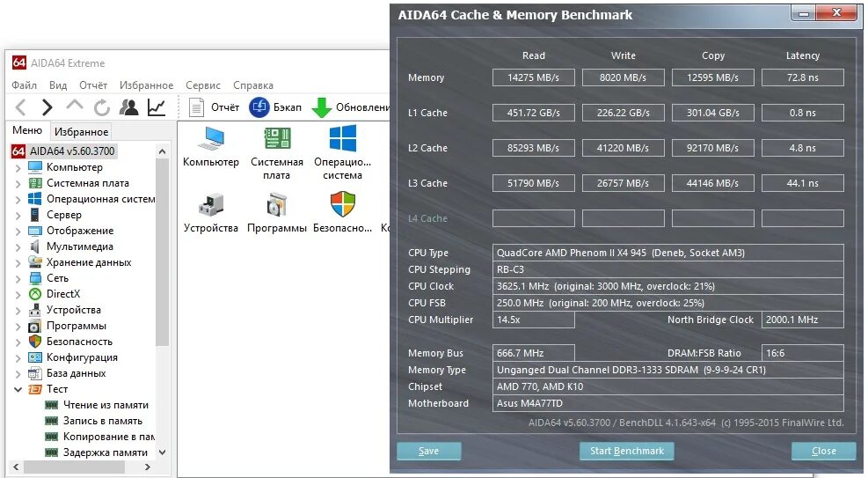Switch to the Избранное tab in sidebar
The height and width of the screenshot is (478, 868).
pyautogui.click(x=82, y=132)
